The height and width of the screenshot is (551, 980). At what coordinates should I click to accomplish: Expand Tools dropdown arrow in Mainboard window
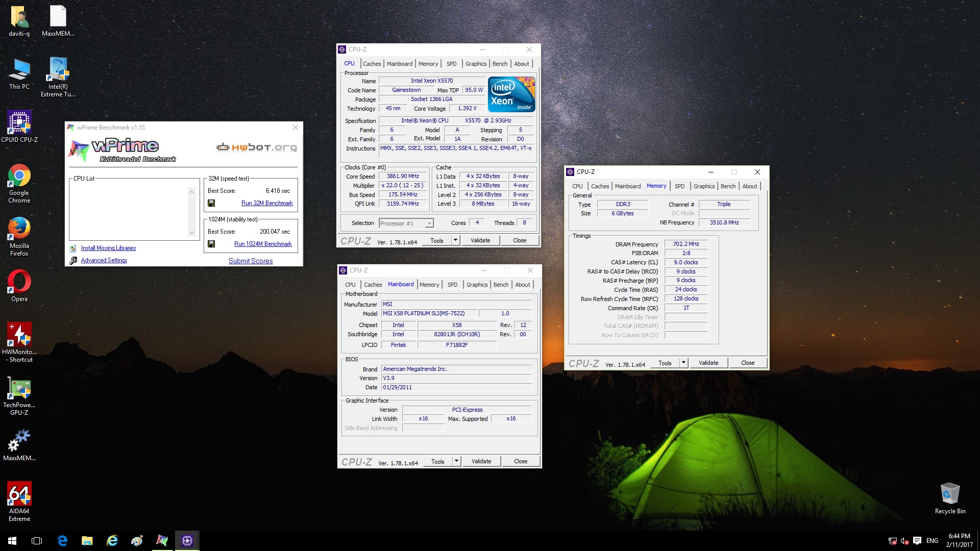coord(456,461)
